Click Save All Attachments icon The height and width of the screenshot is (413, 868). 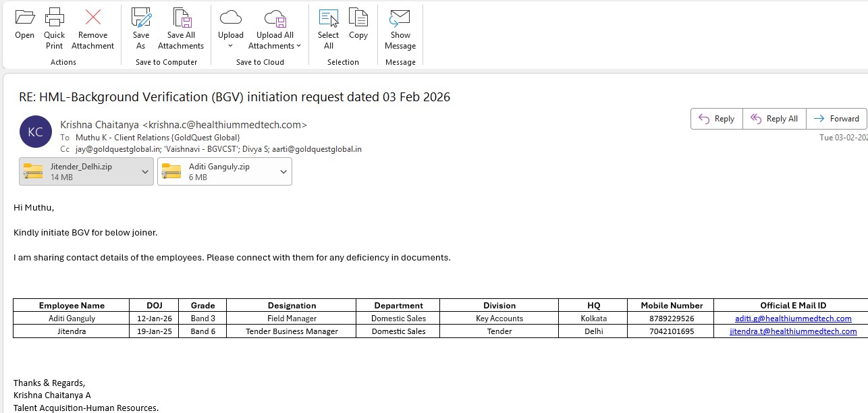tap(181, 18)
